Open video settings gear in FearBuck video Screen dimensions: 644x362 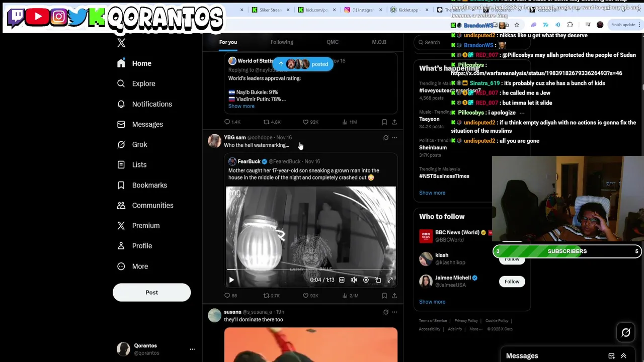click(x=366, y=280)
